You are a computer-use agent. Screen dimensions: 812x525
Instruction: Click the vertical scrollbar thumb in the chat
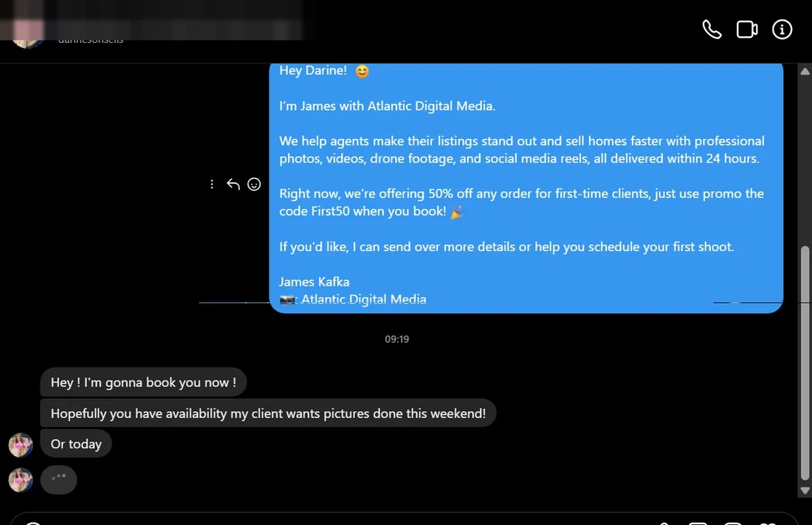pyautogui.click(x=805, y=363)
